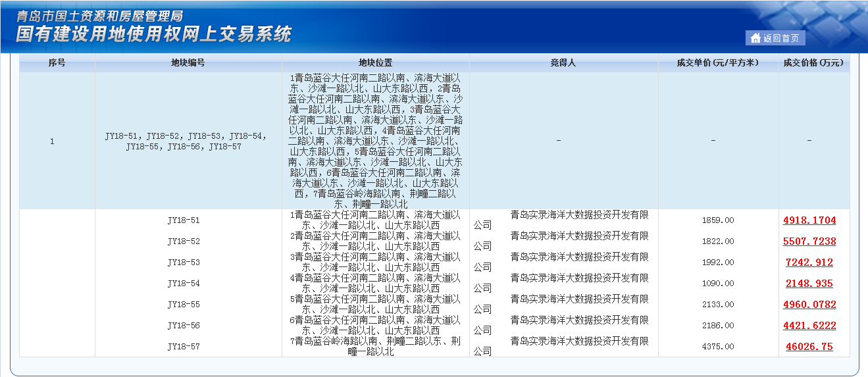Click unit price value 1822.00
This screenshot has height=377, width=868.
click(718, 241)
